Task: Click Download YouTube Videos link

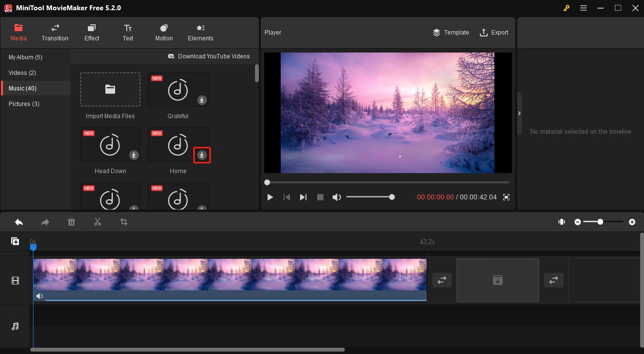Action: pos(209,56)
